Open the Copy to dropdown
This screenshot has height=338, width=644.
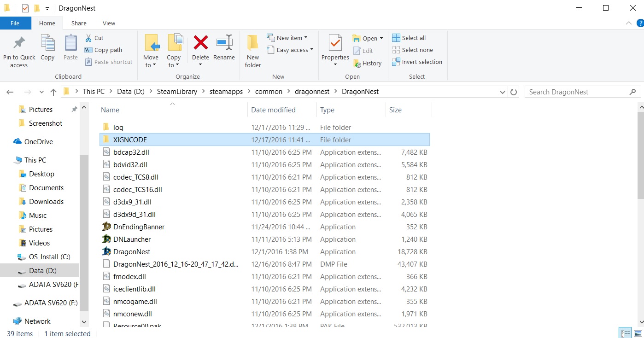(174, 61)
